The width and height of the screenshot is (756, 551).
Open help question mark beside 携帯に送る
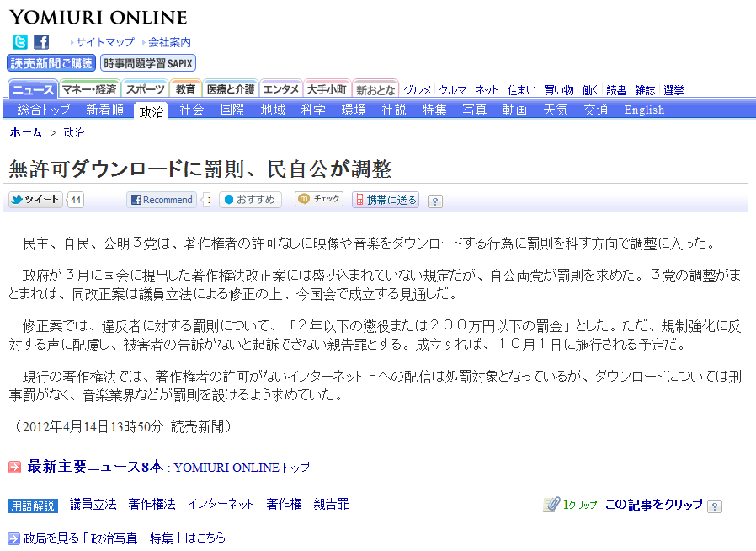click(435, 201)
